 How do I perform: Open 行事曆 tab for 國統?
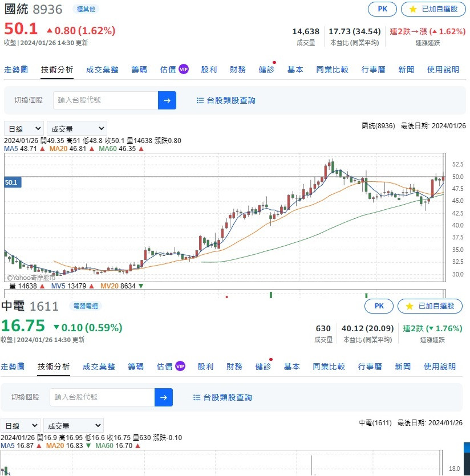pos(374,70)
